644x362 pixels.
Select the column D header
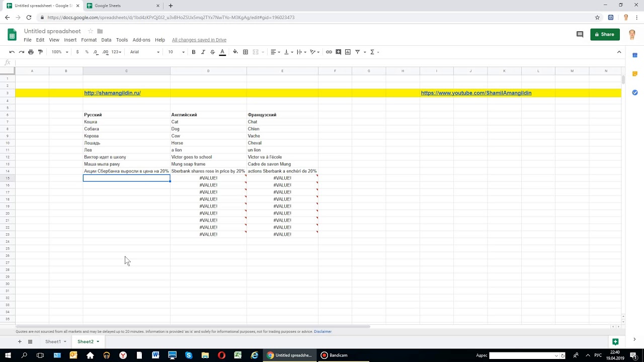[x=208, y=71]
